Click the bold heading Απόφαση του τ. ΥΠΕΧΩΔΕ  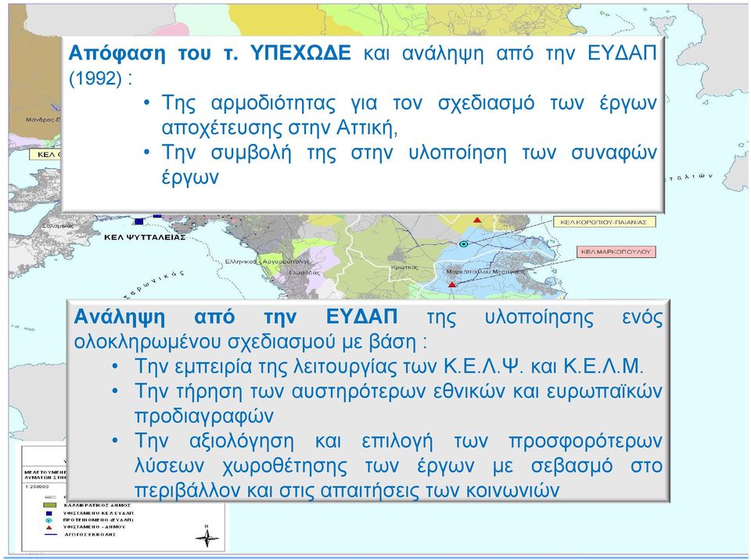click(x=210, y=52)
